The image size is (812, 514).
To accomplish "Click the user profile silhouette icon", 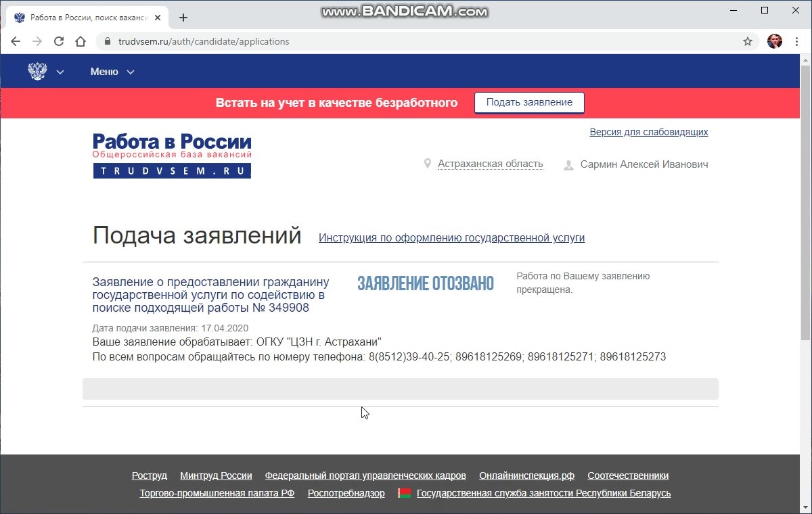I will tap(568, 164).
